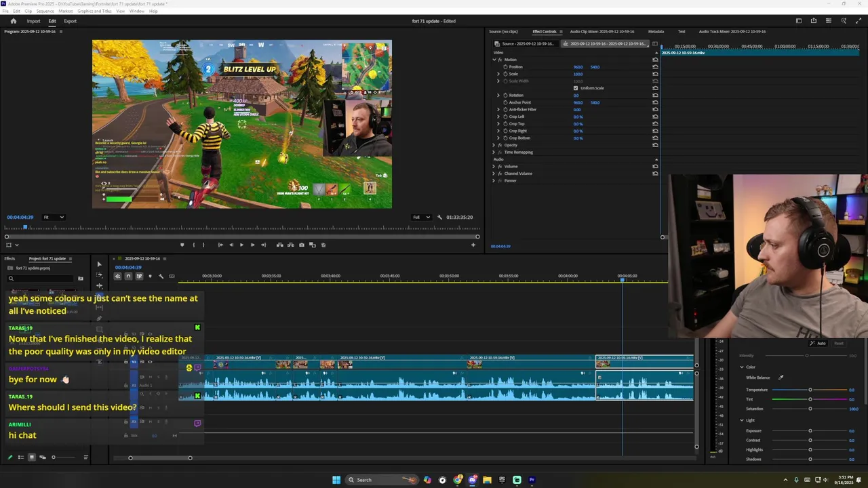Viewport: 868px width, 488px height.
Task: Click the Home icon in the header
Action: click(13, 21)
